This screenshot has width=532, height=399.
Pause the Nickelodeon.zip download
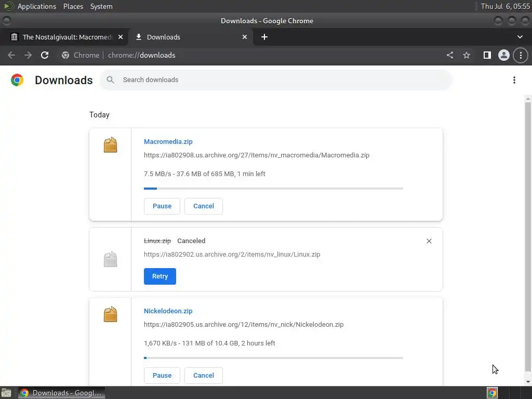tap(162, 375)
